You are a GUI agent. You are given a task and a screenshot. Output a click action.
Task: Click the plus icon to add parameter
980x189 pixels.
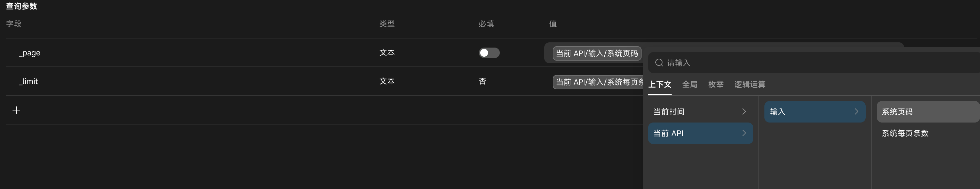click(x=16, y=110)
